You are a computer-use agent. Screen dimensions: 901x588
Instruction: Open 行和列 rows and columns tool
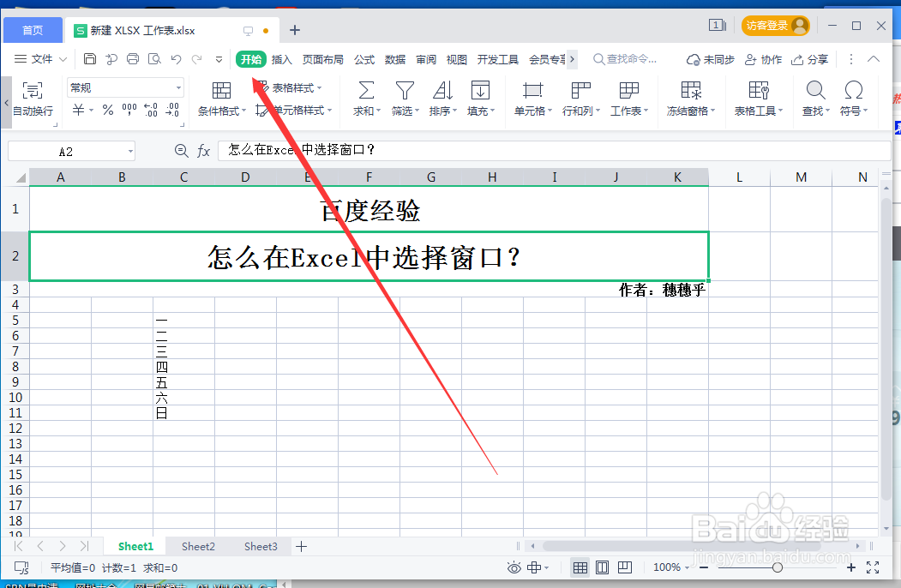(581, 99)
